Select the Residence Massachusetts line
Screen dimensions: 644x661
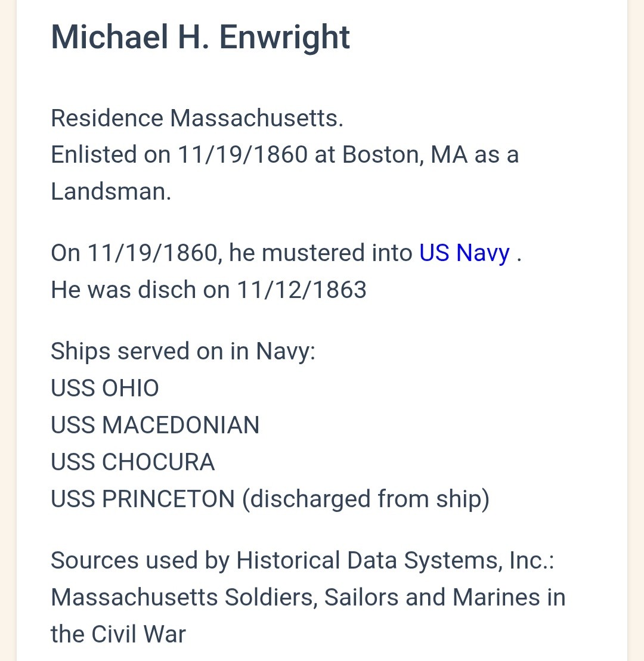tap(197, 118)
